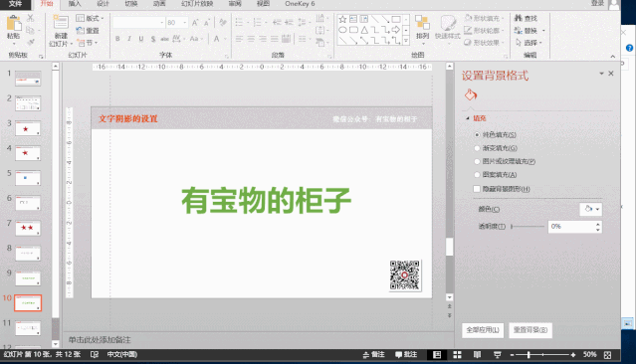Fit slide to window icon

click(x=607, y=355)
